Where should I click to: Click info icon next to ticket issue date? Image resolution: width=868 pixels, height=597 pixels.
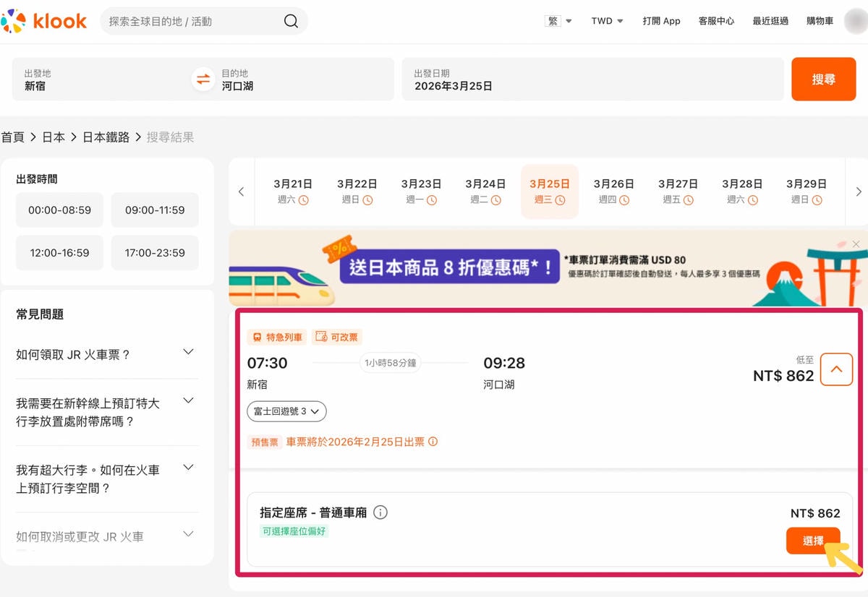433,442
